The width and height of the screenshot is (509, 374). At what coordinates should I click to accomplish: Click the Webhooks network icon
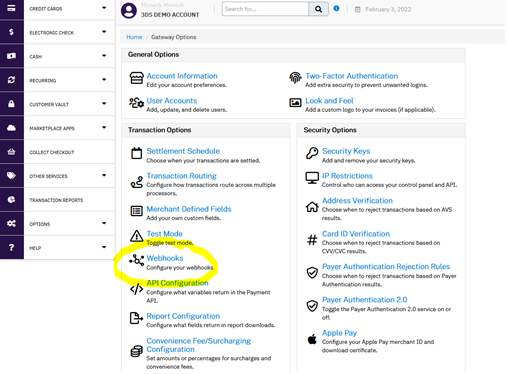[137, 260]
